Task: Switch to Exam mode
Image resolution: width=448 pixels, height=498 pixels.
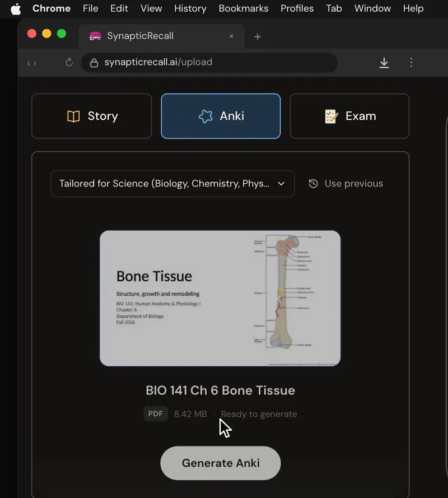Action: click(x=349, y=116)
